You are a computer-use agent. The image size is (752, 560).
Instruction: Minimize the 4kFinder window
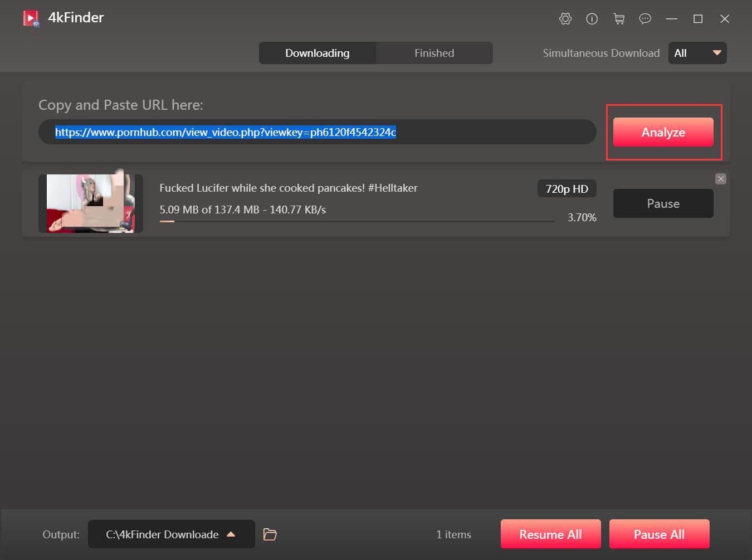tap(672, 19)
